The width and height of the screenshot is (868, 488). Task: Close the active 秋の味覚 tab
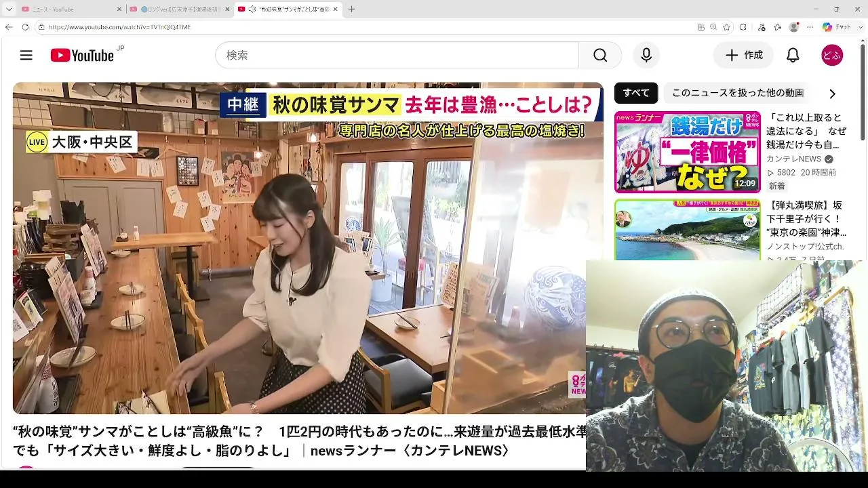tap(335, 9)
